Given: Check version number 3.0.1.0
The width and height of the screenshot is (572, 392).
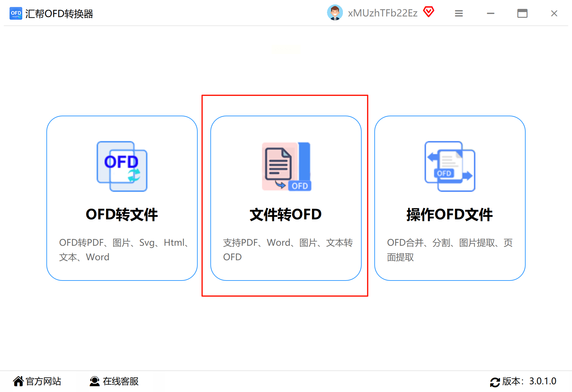Looking at the screenshot, I should tap(543, 381).
